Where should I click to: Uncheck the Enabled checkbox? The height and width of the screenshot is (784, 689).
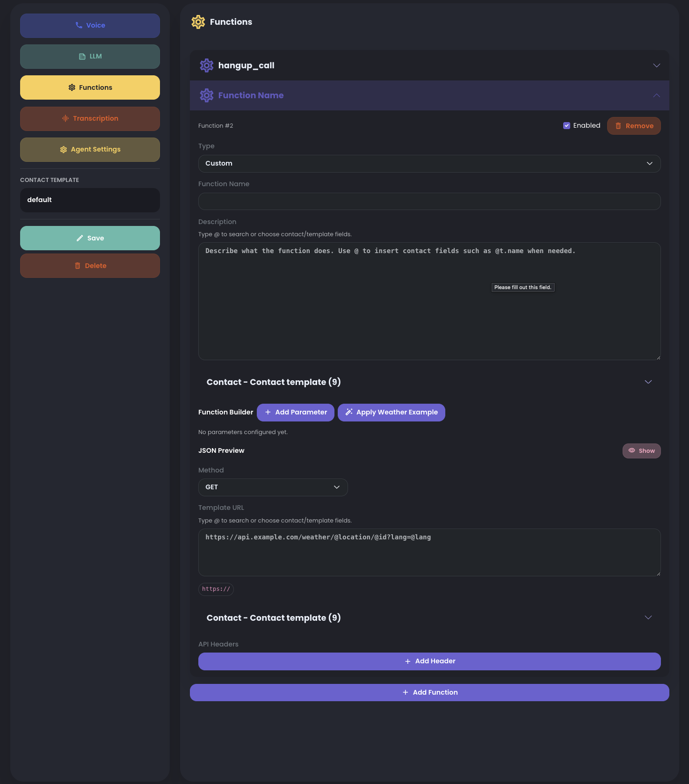pos(566,125)
